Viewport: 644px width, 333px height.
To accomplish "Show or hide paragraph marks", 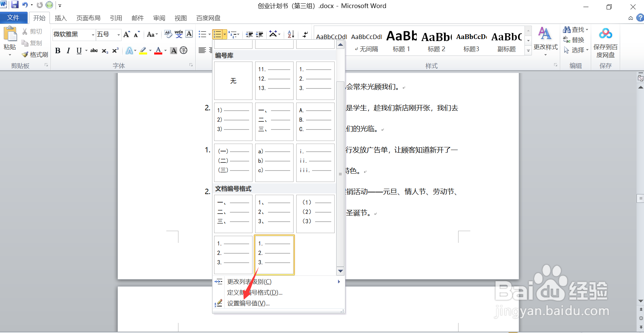I will (x=305, y=34).
